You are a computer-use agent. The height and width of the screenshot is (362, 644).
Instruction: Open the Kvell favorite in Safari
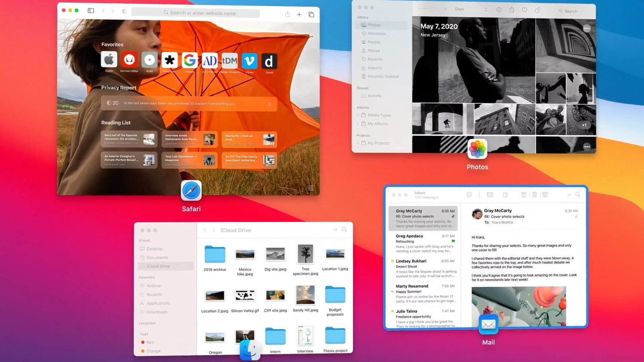click(x=149, y=60)
